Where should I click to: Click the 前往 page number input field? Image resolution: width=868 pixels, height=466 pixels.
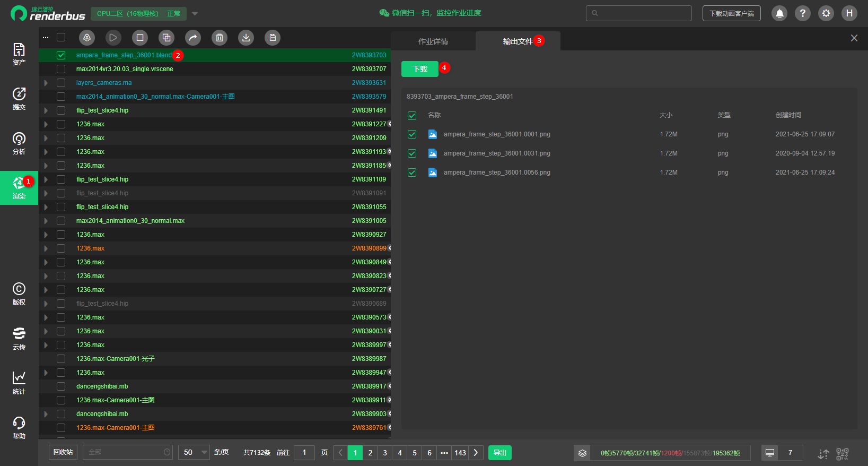click(x=304, y=453)
